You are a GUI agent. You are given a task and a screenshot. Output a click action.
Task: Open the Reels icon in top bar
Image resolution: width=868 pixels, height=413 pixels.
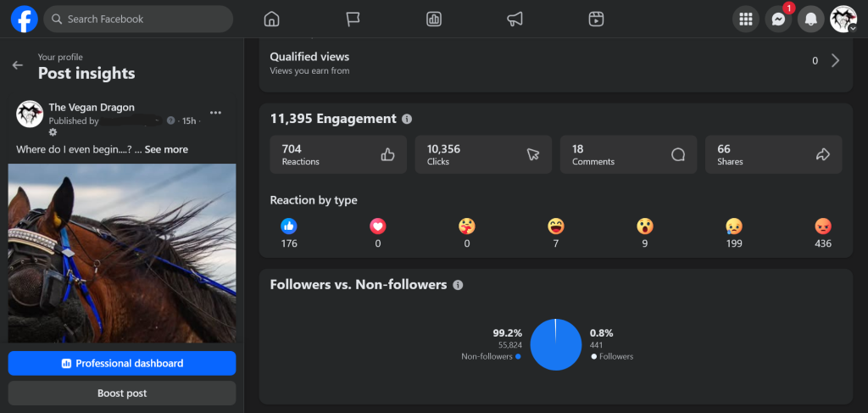click(x=596, y=20)
